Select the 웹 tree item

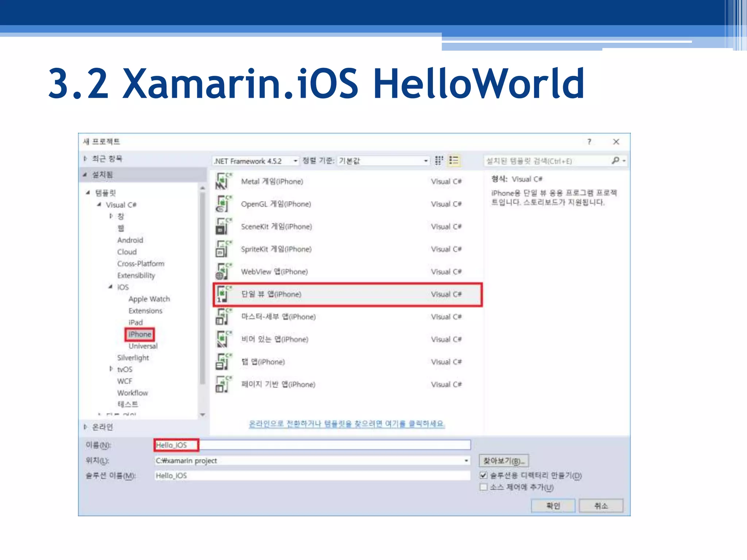coord(121,228)
